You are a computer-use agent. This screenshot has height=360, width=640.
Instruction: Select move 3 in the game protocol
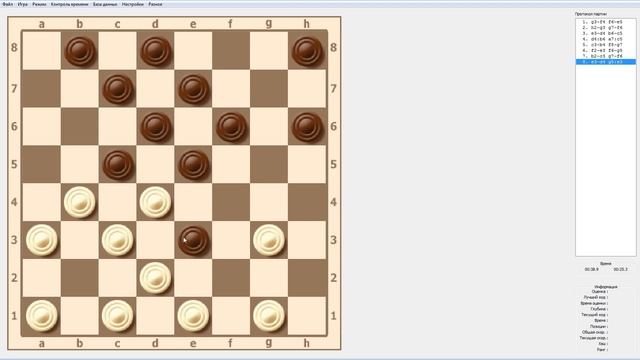pos(606,33)
